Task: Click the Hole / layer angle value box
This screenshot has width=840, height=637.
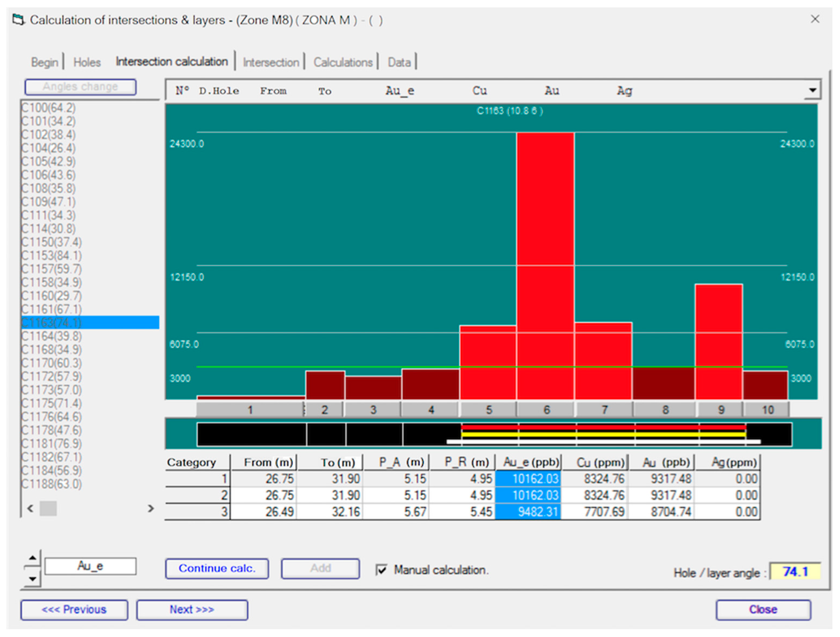Action: (x=795, y=572)
